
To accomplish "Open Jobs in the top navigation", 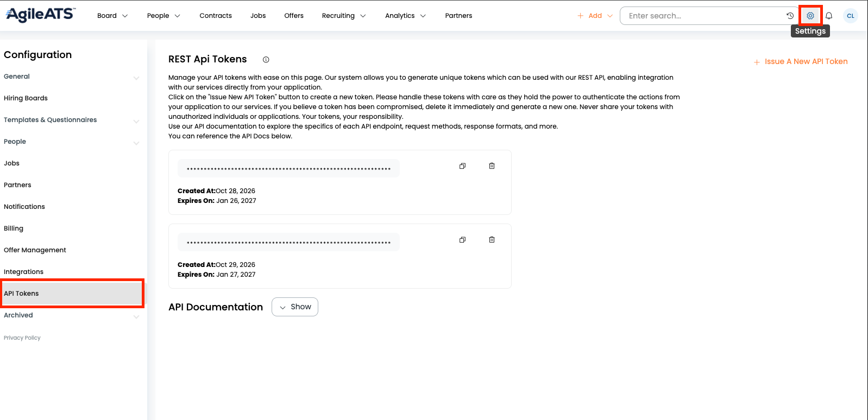I will 258,16.
